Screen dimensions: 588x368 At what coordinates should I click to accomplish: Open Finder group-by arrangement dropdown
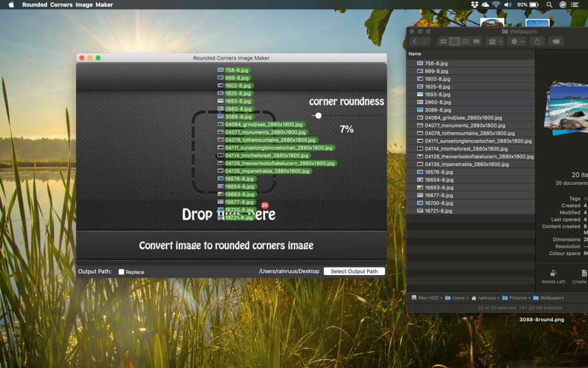tap(495, 42)
